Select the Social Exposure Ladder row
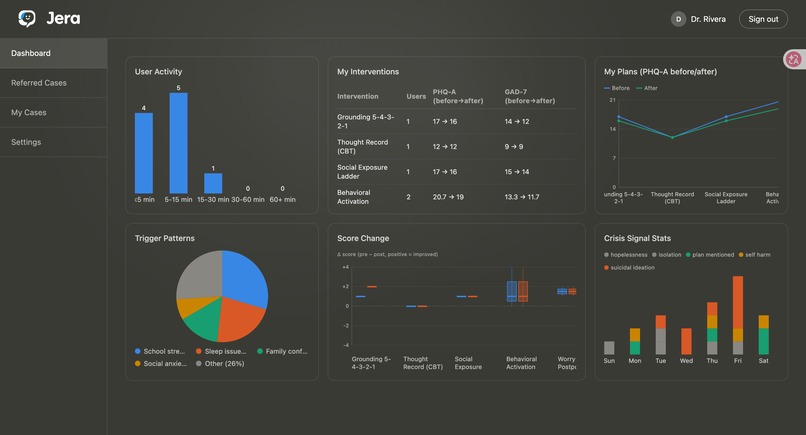Screen dimensions: 806x435 (x=456, y=172)
